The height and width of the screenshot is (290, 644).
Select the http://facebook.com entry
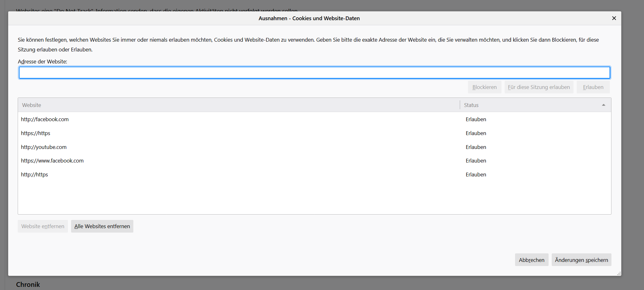pos(45,119)
